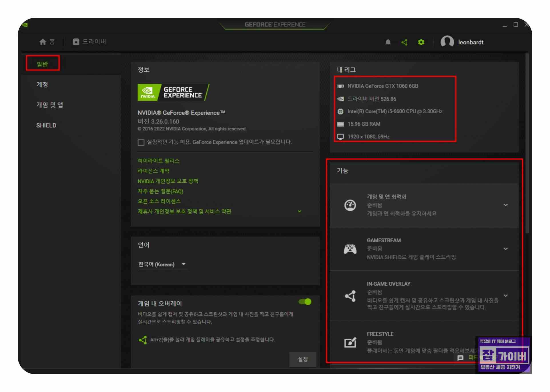Expand the 게임 및 앱 최적화 section
550x392 pixels.
tap(505, 205)
